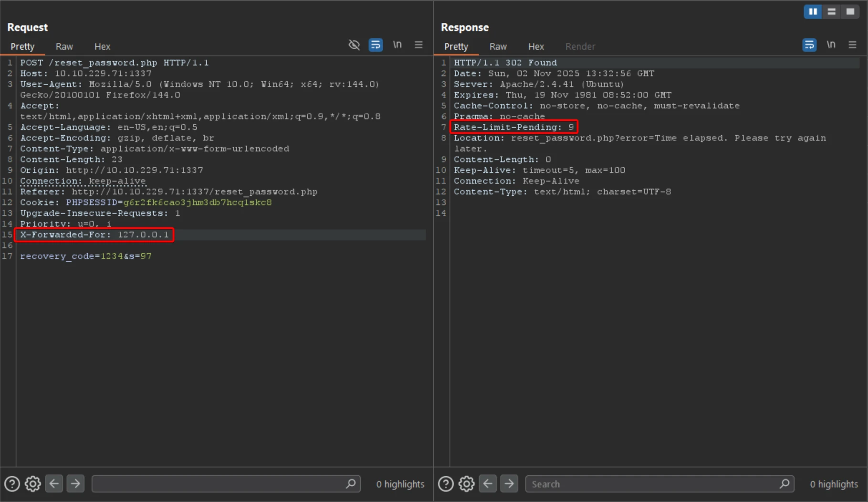This screenshot has width=868, height=502.
Task: Select top-bottom stacked layout icon
Action: (x=831, y=11)
